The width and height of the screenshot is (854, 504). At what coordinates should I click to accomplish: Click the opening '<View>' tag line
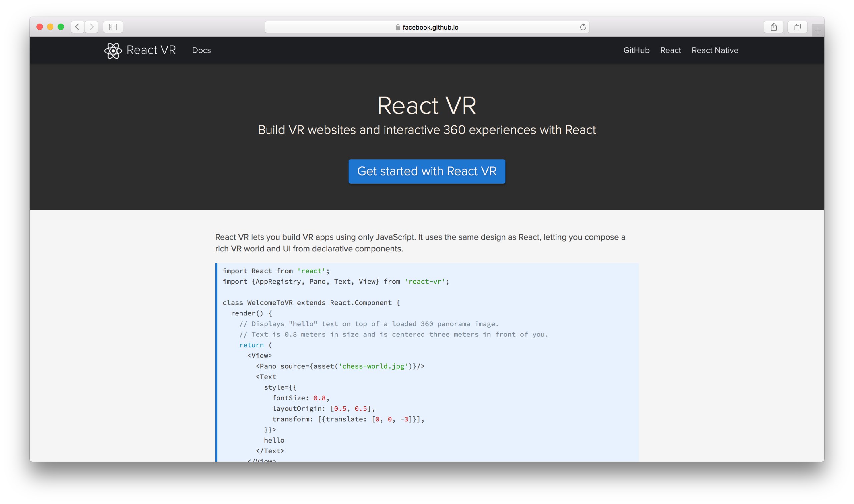coord(259,356)
